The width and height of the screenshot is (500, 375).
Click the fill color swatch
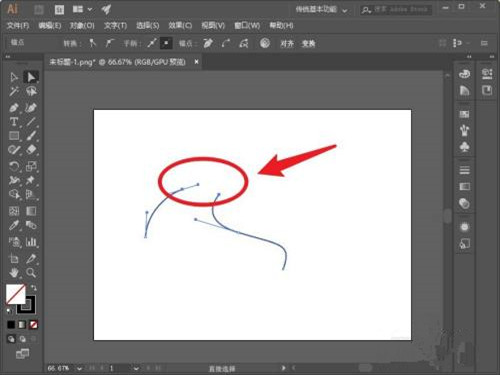tap(16, 294)
